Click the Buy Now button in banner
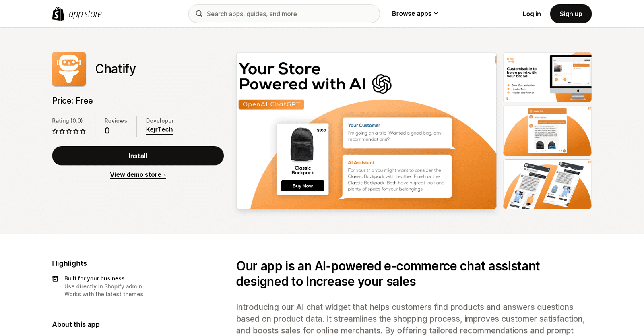 click(302, 186)
